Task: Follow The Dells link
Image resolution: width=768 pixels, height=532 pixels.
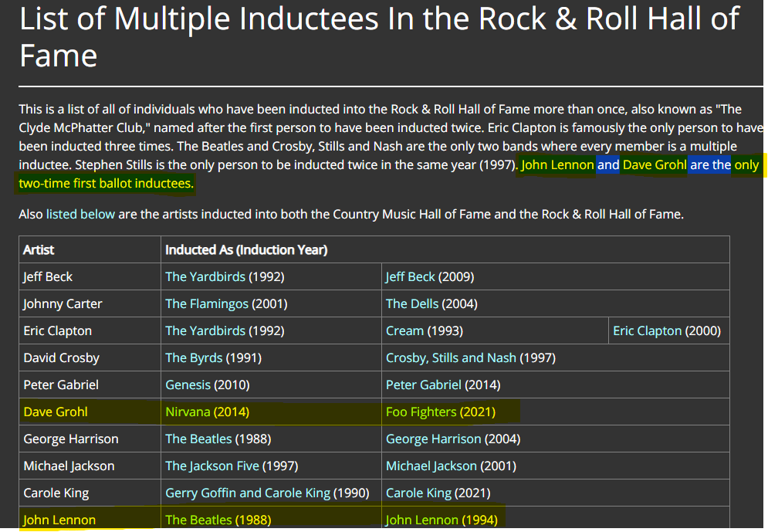Action: pos(412,303)
